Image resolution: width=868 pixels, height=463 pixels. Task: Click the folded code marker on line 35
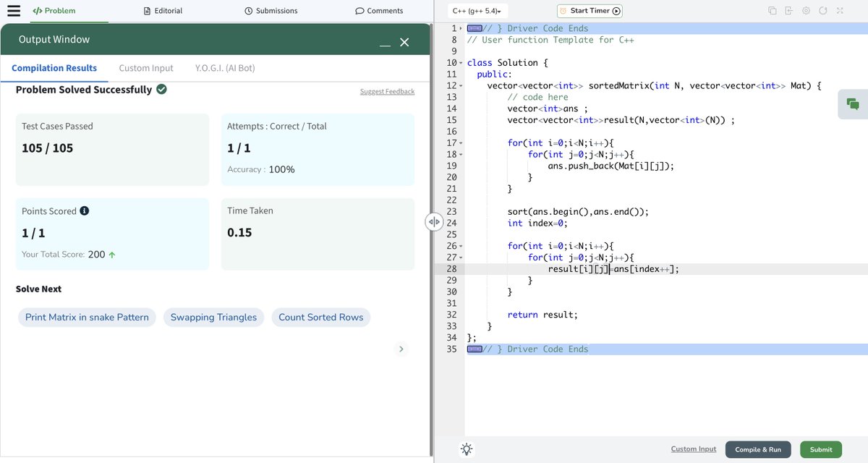475,349
